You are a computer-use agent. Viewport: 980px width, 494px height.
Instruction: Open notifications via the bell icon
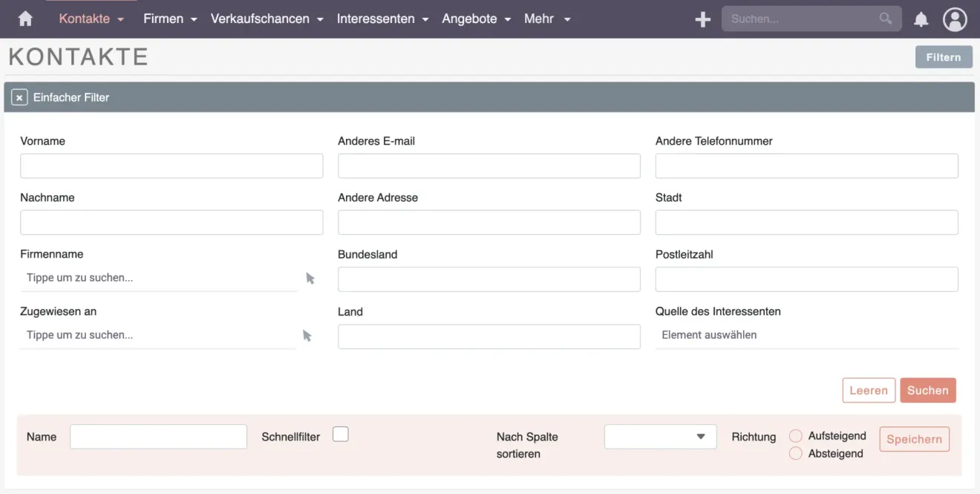(x=921, y=19)
